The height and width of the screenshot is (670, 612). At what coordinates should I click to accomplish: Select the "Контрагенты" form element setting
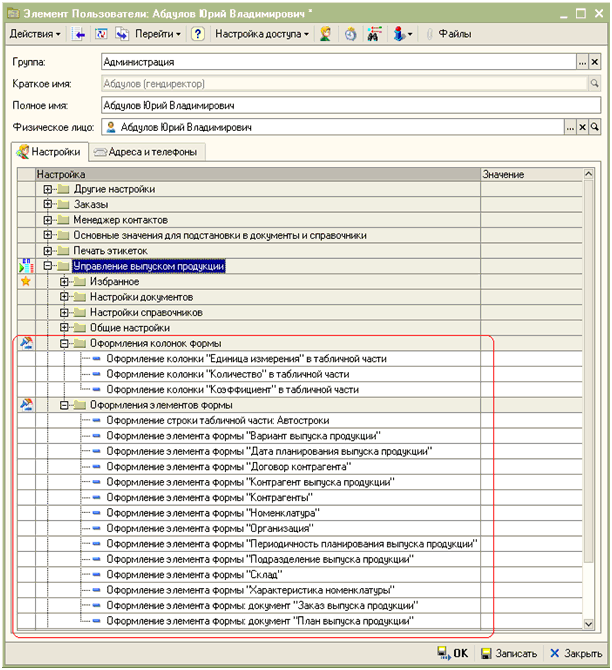209,497
